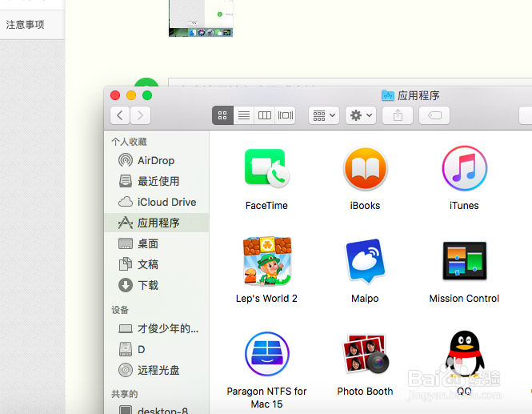This screenshot has height=414, width=532.
Task: Open the FaceTime app icon
Action: [x=266, y=168]
